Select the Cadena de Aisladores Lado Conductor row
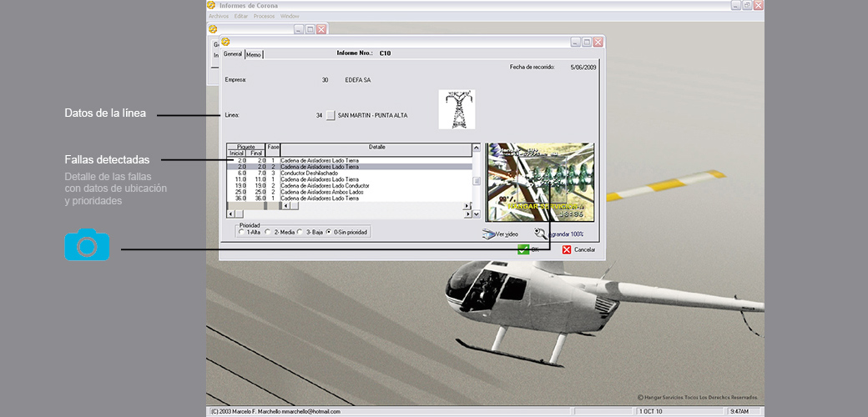 [349, 186]
